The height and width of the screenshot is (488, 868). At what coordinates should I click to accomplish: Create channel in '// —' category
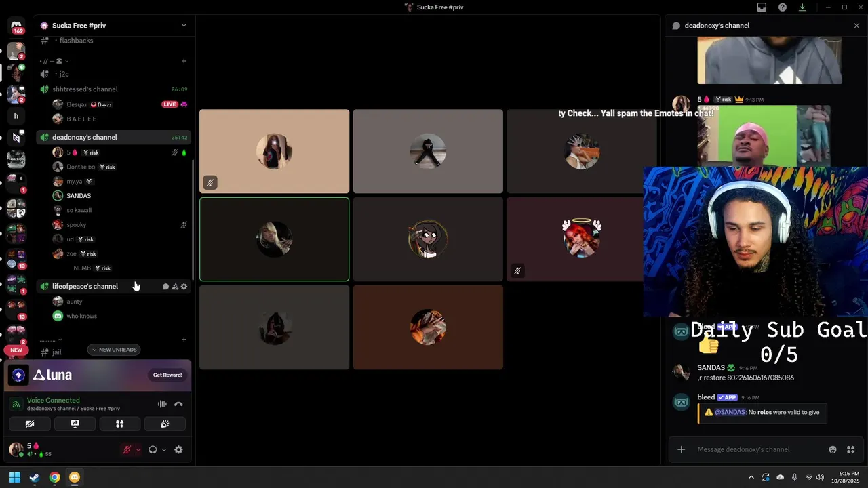(x=184, y=61)
